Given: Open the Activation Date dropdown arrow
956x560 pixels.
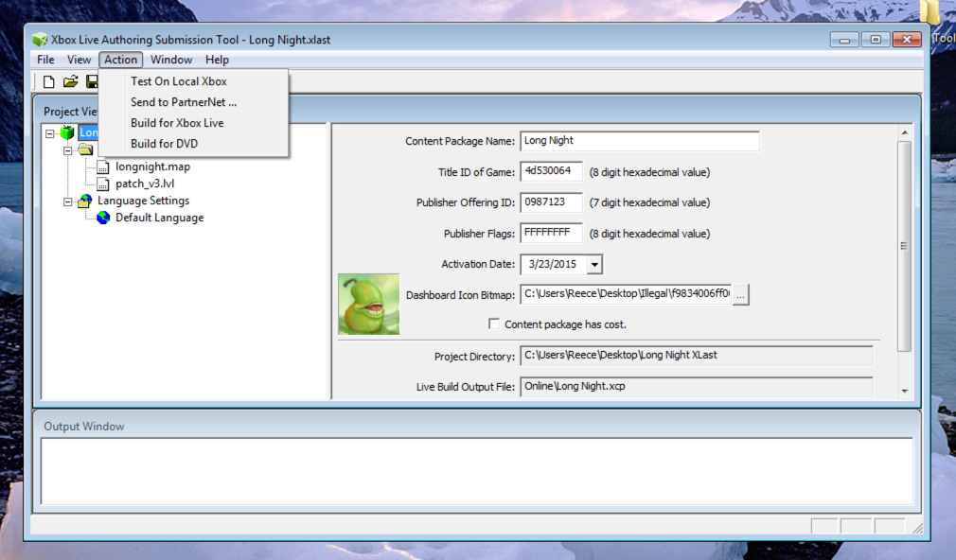Looking at the screenshot, I should (594, 265).
